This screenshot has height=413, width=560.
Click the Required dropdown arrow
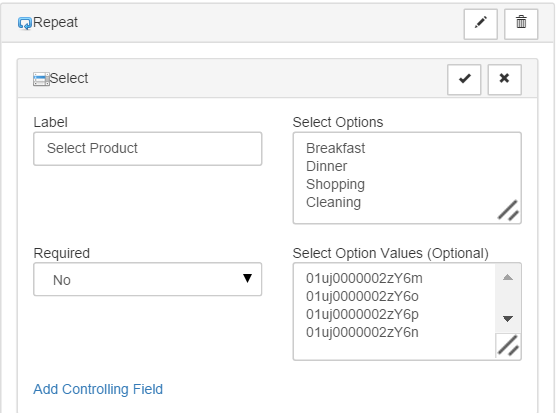pos(247,278)
